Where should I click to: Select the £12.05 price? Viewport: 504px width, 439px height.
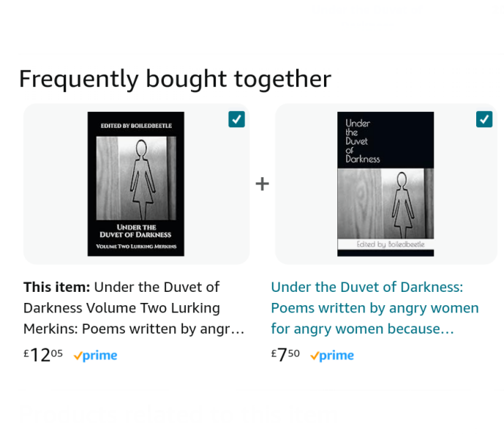pyautogui.click(x=43, y=356)
